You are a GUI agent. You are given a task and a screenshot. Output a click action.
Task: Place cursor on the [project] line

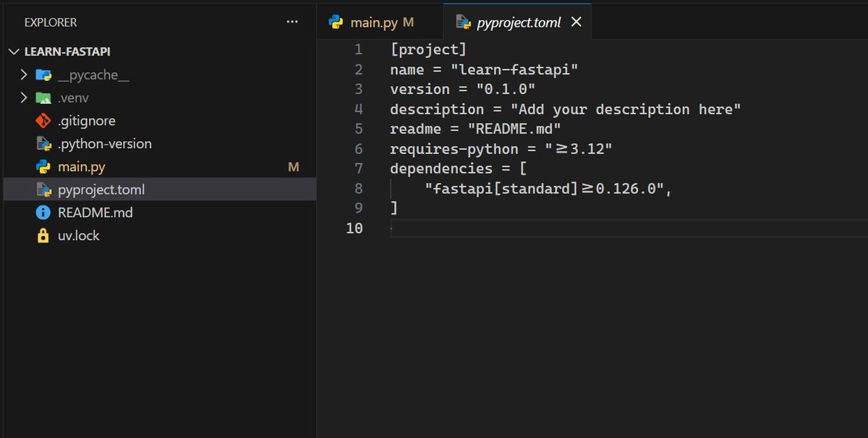[x=428, y=50]
